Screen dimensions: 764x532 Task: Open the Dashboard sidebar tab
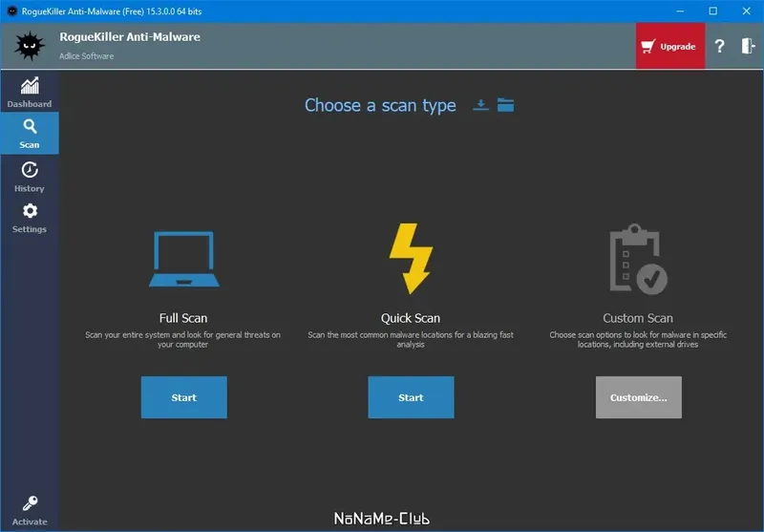[x=30, y=92]
